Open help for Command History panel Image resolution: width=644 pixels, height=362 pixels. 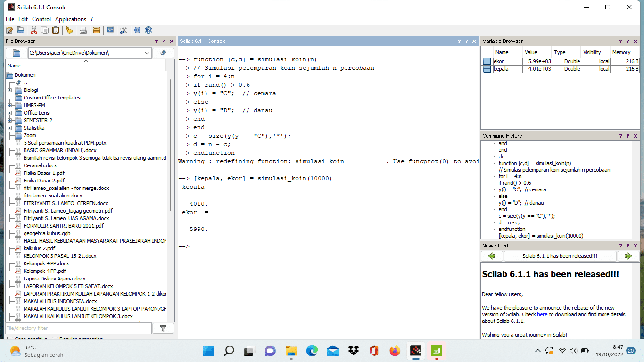click(620, 136)
